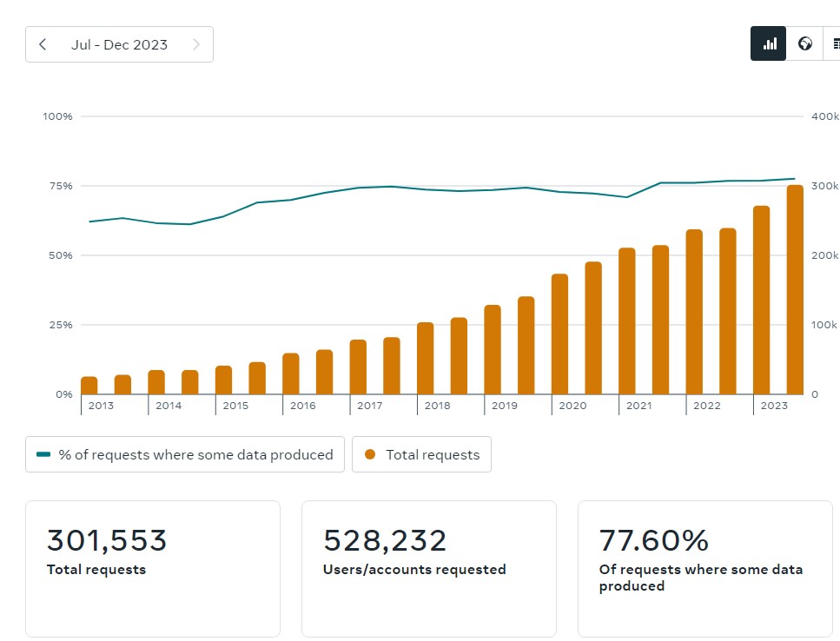Image resolution: width=840 pixels, height=641 pixels.
Task: Open the globe map view
Action: click(x=804, y=43)
